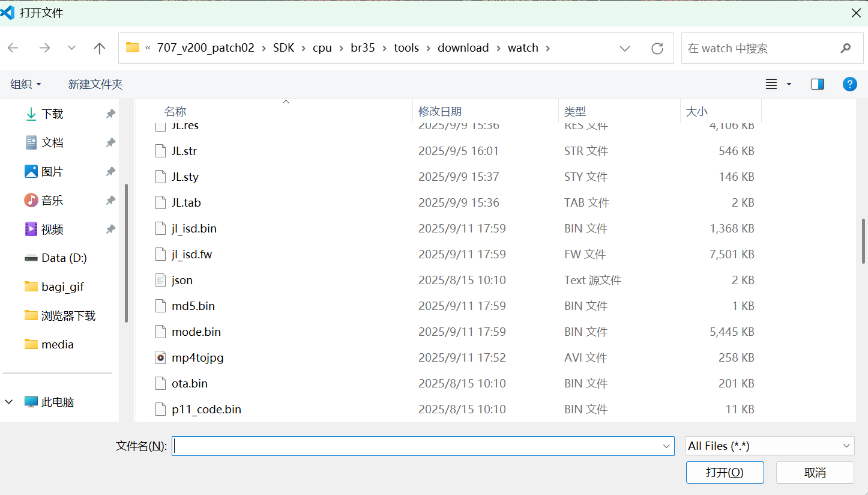This screenshot has height=495, width=868.
Task: Toggle the preview pane icon
Action: (818, 84)
